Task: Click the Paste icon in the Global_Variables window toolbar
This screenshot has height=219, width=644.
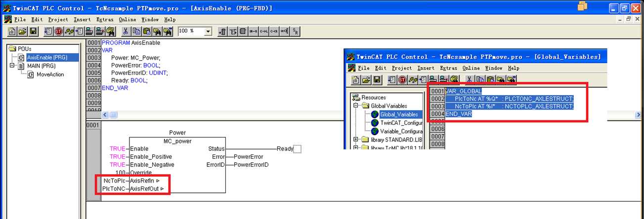Action: (x=490, y=79)
